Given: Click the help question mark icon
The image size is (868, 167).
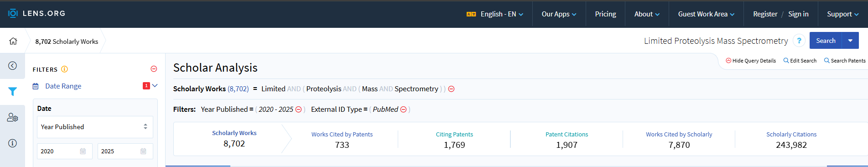Looking at the screenshot, I should (x=799, y=41).
